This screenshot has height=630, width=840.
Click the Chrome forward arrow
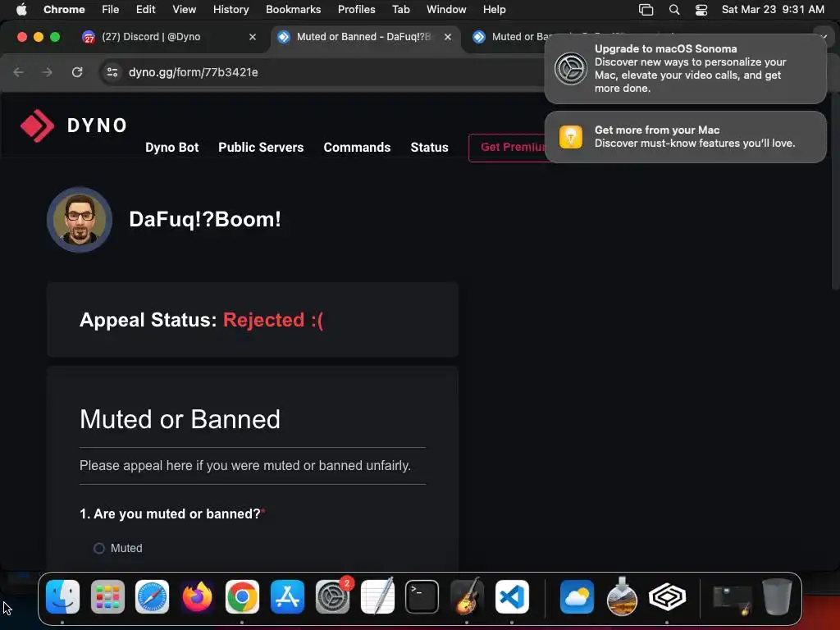click(x=47, y=72)
